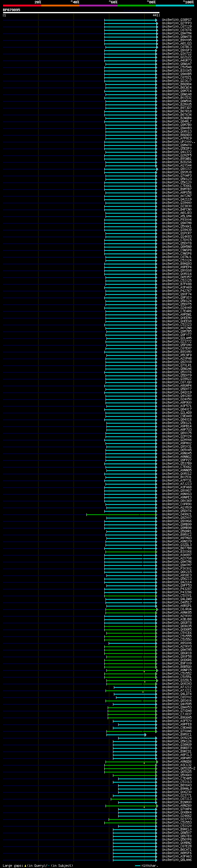Select the UniRef100_B9HCL0 label

177,829
